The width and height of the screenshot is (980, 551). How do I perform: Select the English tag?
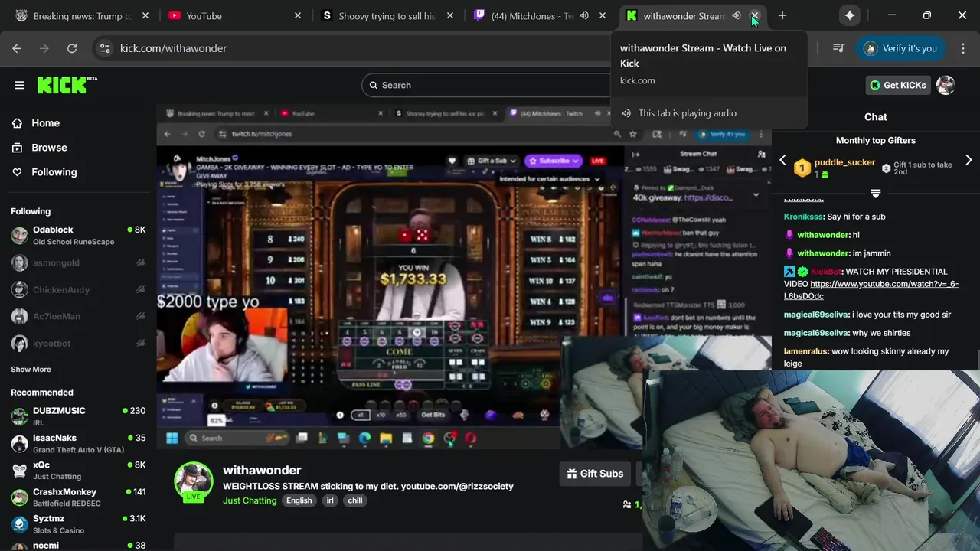coord(299,500)
